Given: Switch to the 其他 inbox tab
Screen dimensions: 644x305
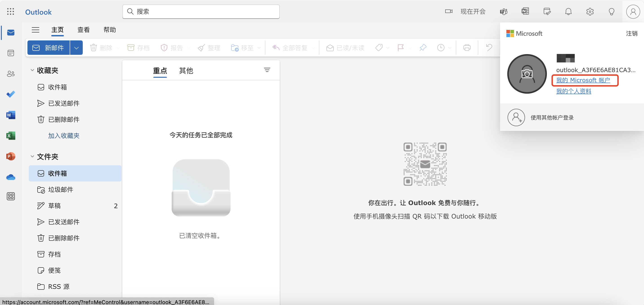Looking at the screenshot, I should click(x=186, y=71).
